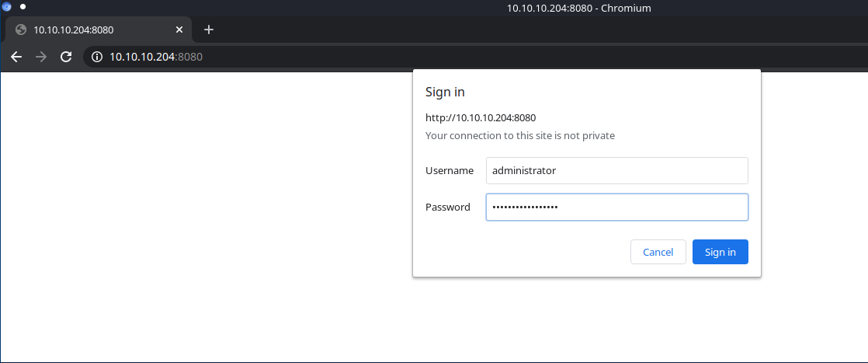Click the Chromium window title text
This screenshot has width=868, height=363.
click(578, 9)
